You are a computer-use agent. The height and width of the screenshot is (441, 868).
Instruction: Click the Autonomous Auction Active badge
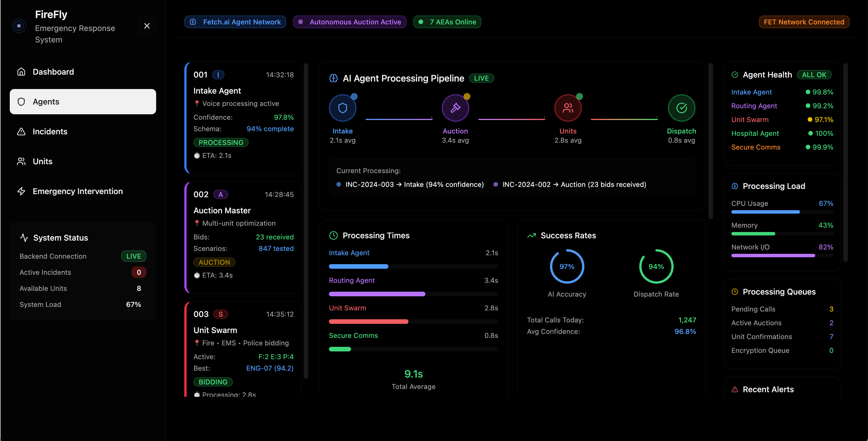[349, 22]
